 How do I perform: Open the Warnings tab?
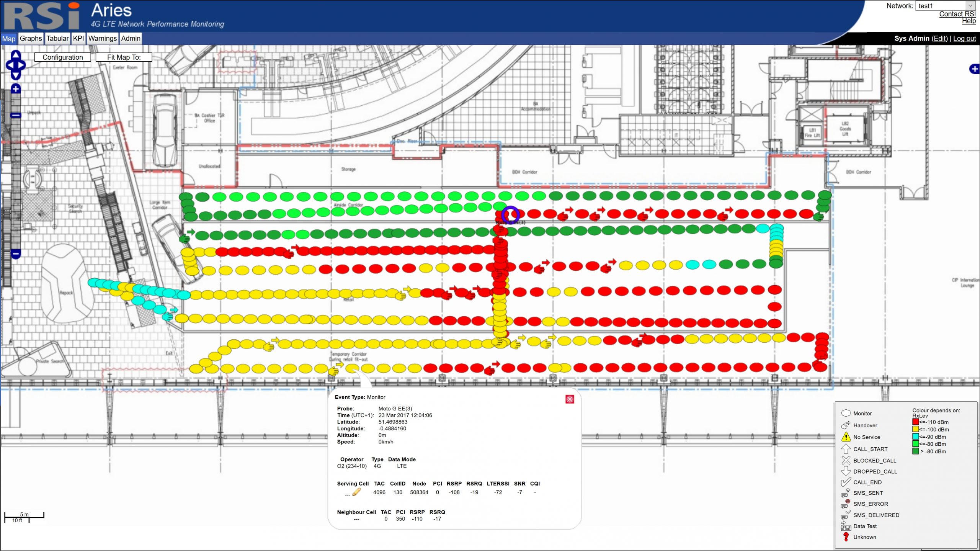pos(102,38)
